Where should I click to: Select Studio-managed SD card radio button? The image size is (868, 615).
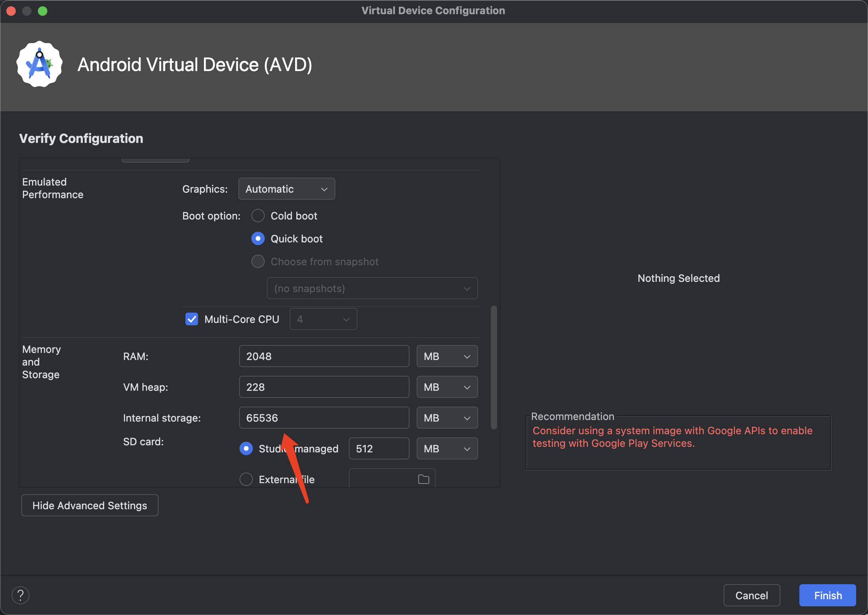pos(246,448)
